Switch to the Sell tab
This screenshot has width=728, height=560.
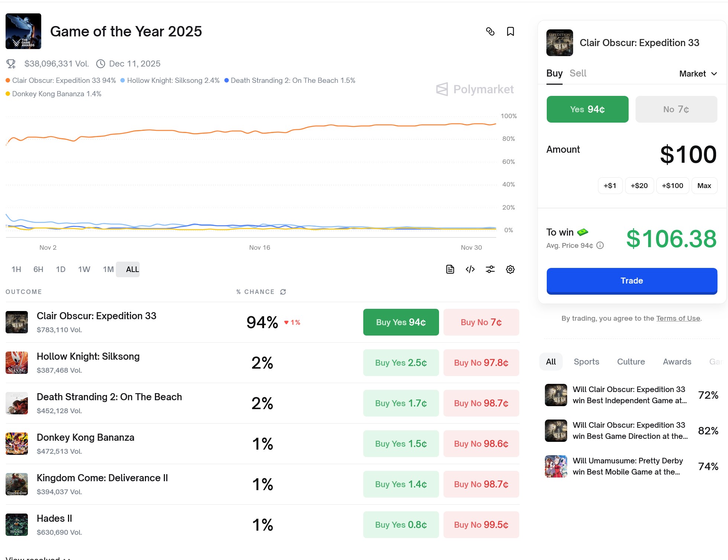click(x=578, y=73)
